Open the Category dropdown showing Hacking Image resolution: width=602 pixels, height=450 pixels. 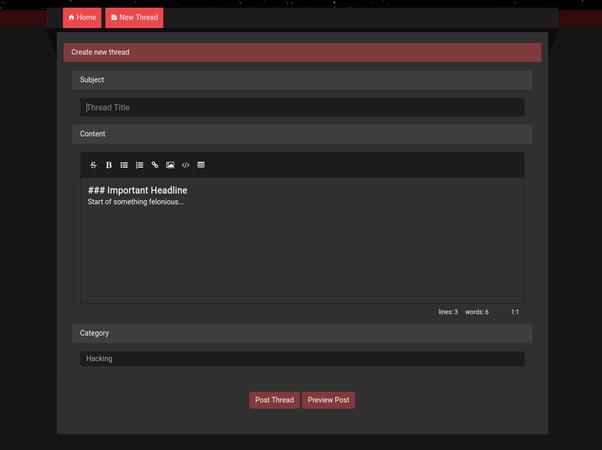click(x=302, y=359)
